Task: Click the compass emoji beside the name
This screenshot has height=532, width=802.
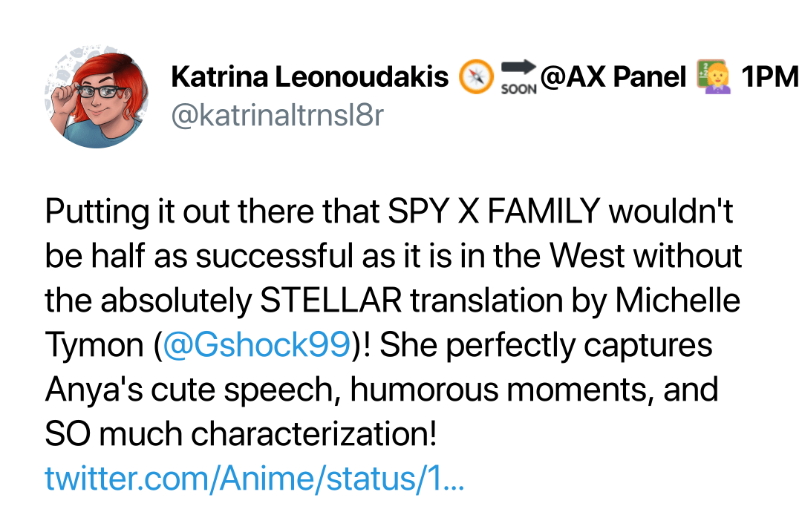Action: (x=476, y=77)
